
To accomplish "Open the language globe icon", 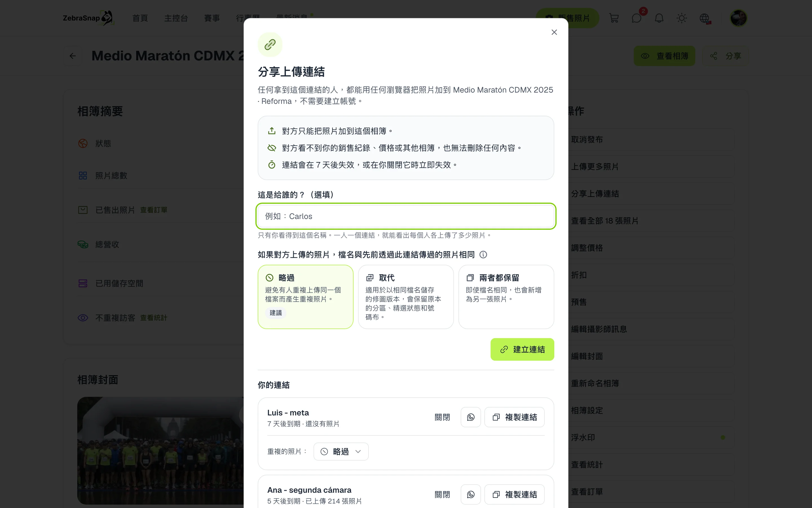I will pyautogui.click(x=704, y=18).
